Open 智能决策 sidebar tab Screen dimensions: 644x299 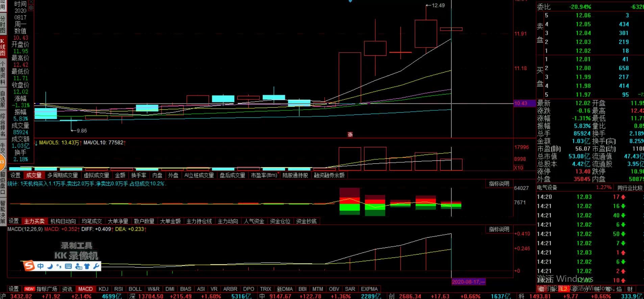3,212
